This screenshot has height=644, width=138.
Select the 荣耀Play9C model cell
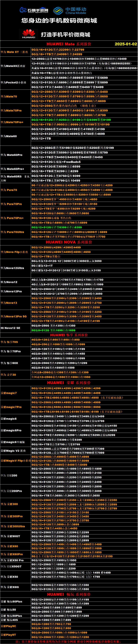pyautogui.click(x=16, y=626)
